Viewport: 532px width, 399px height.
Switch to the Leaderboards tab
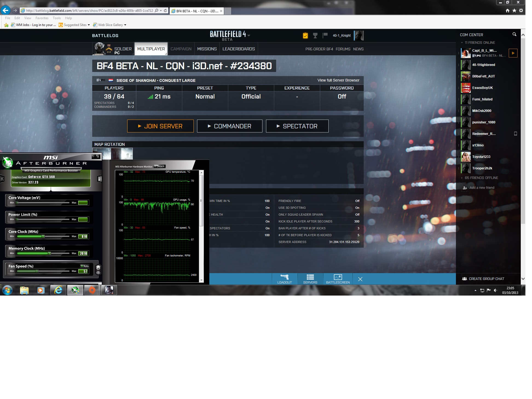(x=239, y=49)
